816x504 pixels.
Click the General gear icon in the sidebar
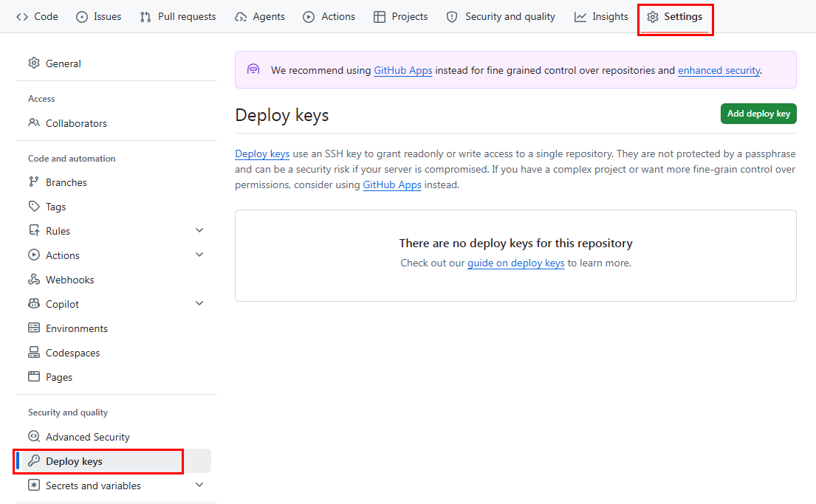tap(34, 63)
